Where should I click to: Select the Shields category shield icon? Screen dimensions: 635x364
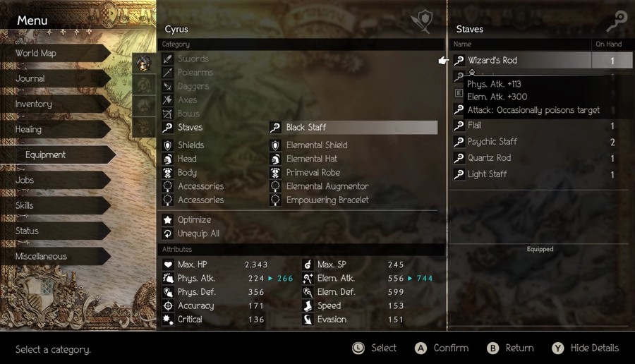coord(168,145)
